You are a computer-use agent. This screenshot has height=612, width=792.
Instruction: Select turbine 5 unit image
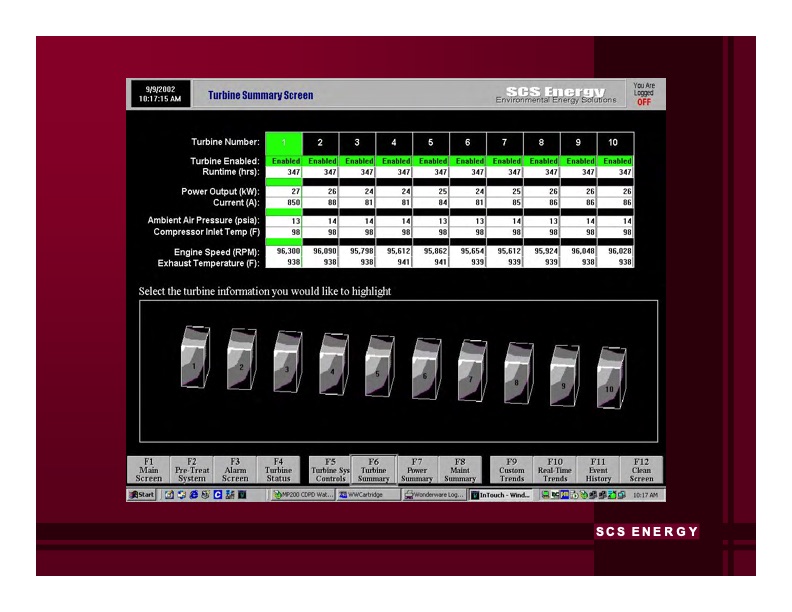pos(379,366)
